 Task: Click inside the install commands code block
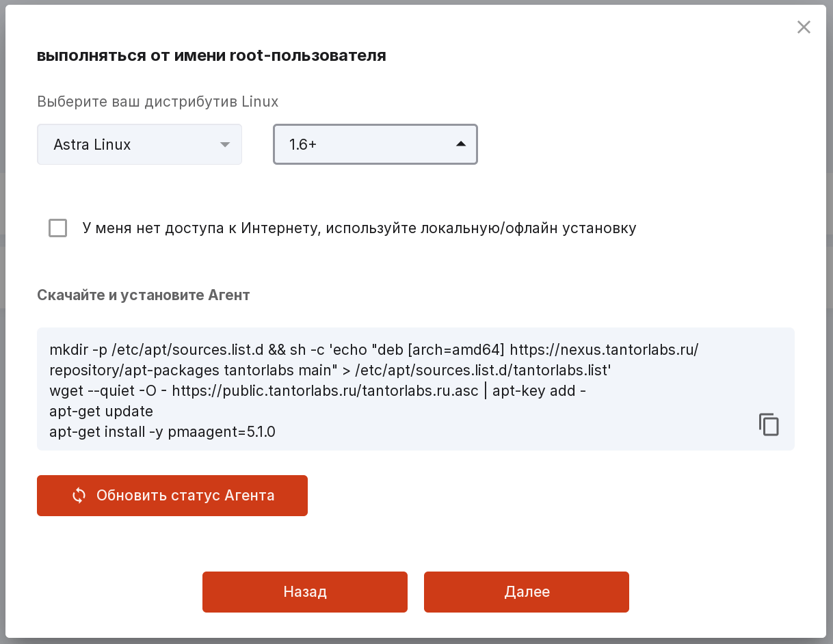pyautogui.click(x=416, y=389)
